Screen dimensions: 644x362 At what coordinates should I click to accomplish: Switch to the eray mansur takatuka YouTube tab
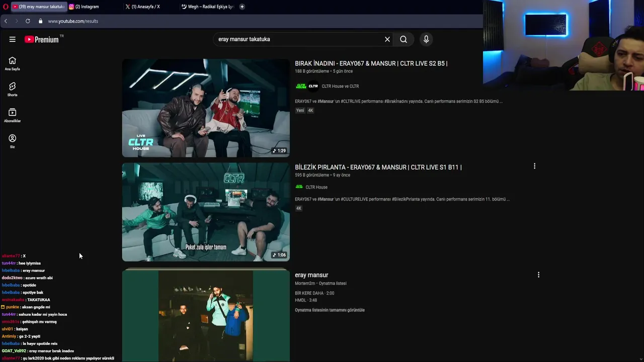coord(39,7)
